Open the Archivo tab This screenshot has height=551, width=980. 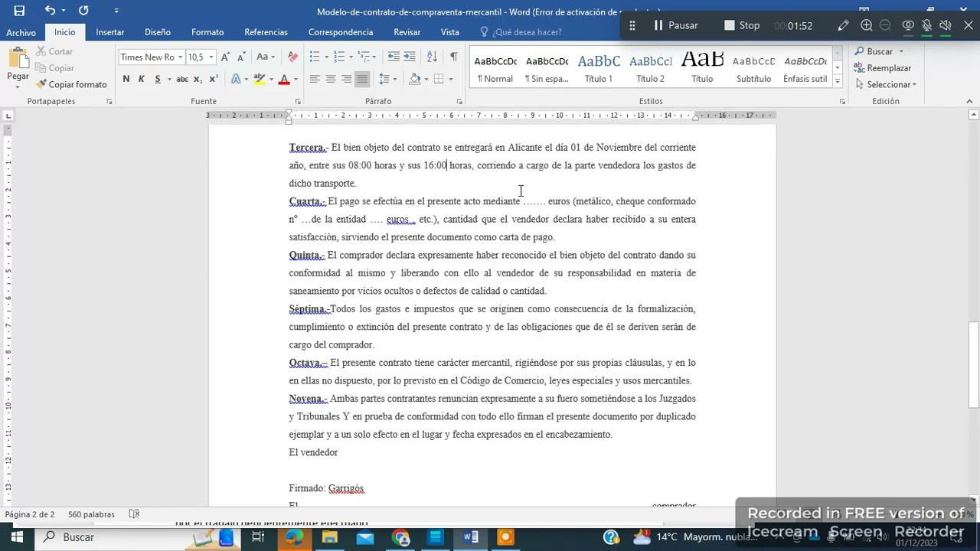point(21,32)
